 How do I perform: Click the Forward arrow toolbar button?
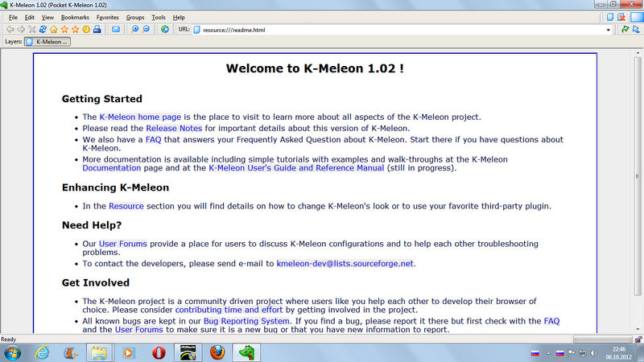point(21,30)
